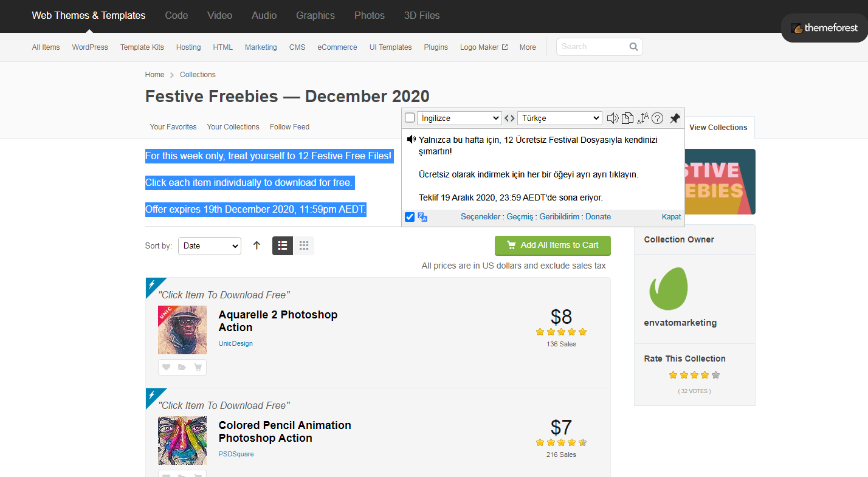
Task: Open the Marketing category
Action: [261, 47]
